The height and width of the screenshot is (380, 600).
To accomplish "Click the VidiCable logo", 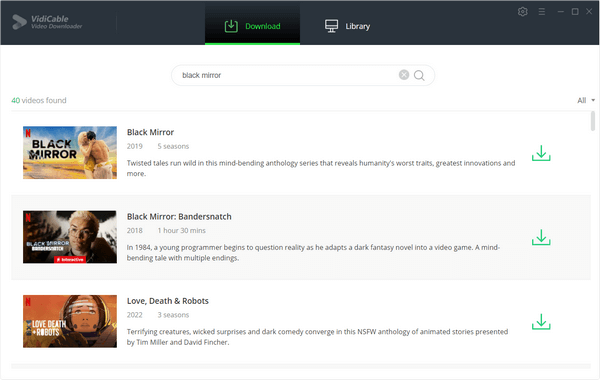I will [47, 22].
